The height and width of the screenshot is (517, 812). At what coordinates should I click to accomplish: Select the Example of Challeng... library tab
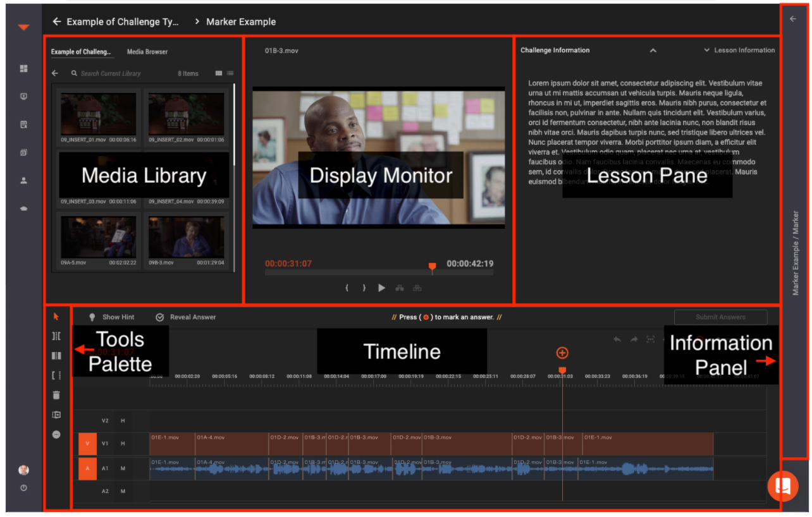point(81,52)
